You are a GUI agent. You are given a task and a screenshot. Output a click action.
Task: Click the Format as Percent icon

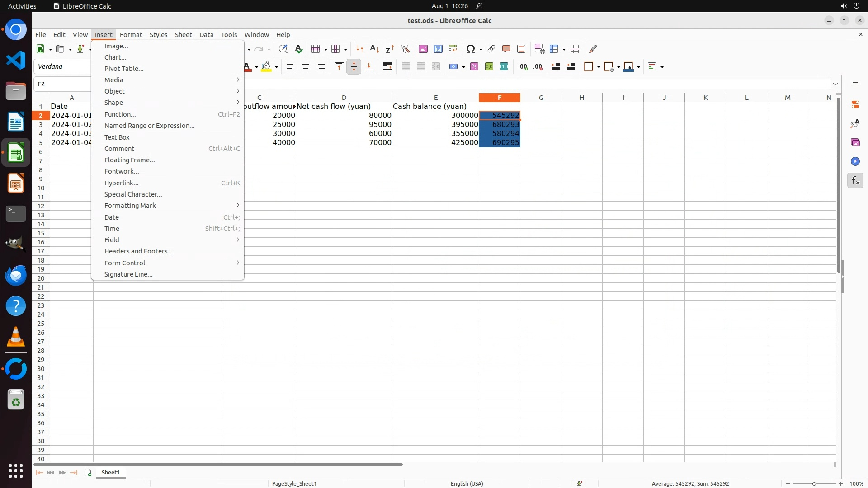474,67
